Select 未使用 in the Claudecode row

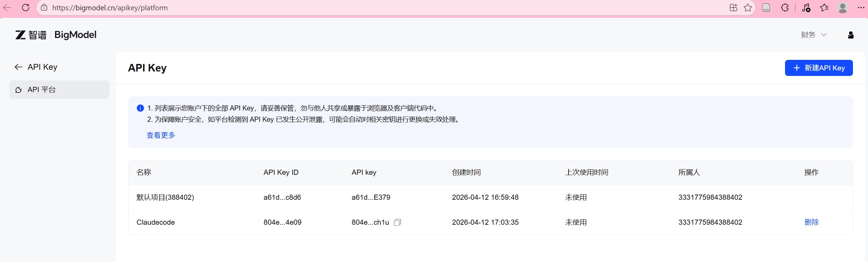click(576, 222)
